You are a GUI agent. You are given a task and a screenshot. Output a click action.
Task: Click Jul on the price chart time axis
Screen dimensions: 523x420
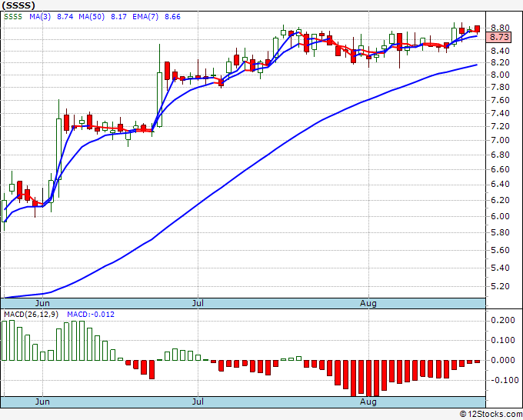(198, 303)
